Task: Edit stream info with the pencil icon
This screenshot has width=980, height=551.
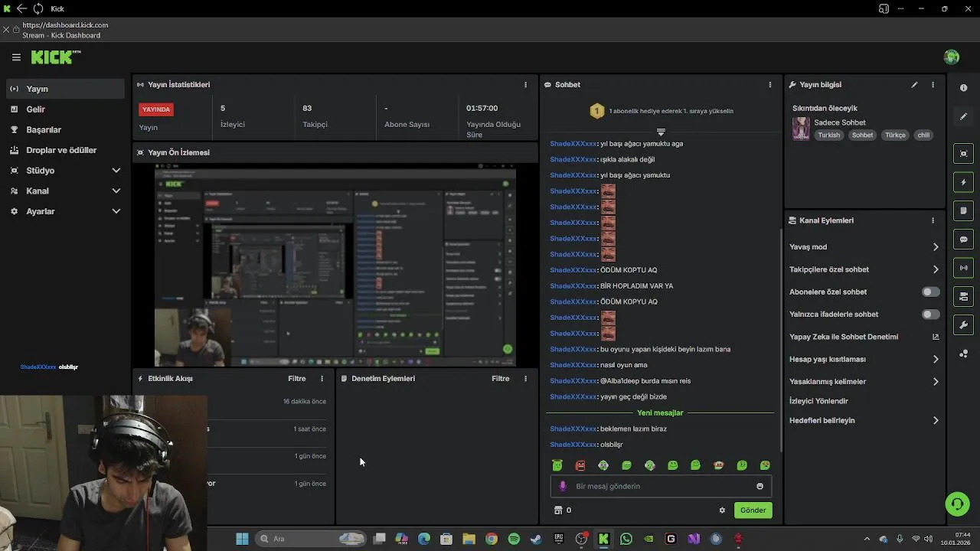Action: (914, 85)
